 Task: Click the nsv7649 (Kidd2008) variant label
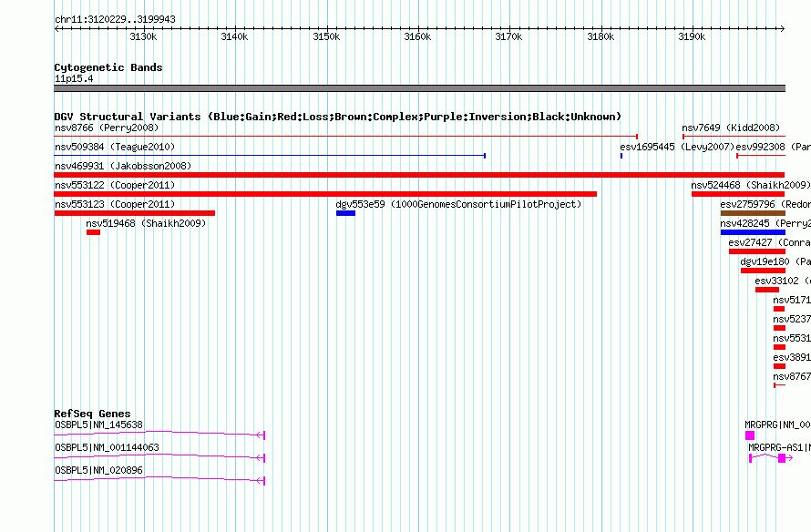point(731,128)
